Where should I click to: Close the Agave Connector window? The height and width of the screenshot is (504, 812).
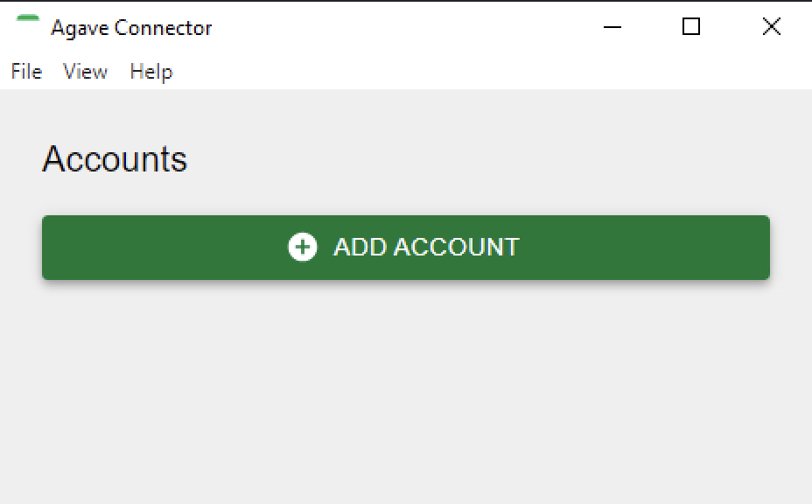772,26
